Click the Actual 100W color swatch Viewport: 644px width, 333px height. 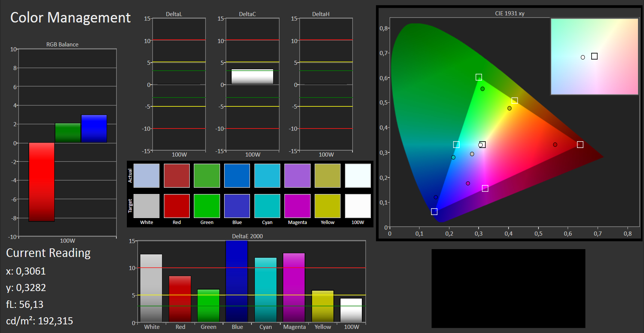358,176
